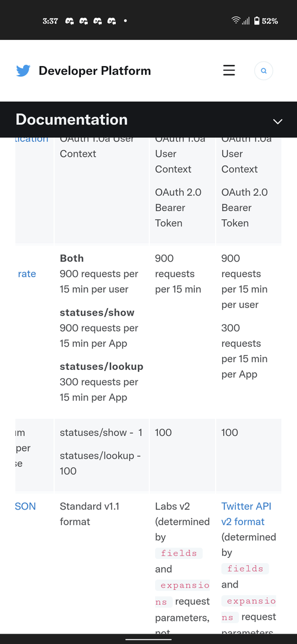Open the truncated SON link in first column
The width and height of the screenshot is (297, 644).
click(x=26, y=507)
